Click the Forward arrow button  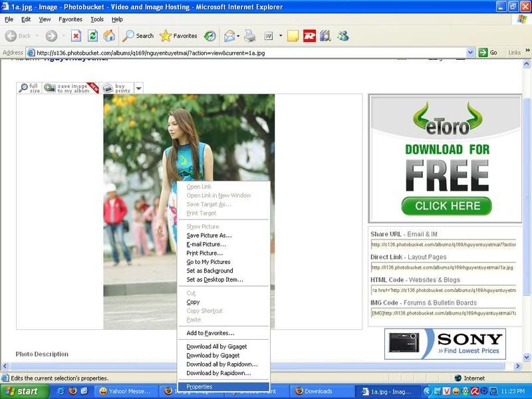click(x=52, y=36)
